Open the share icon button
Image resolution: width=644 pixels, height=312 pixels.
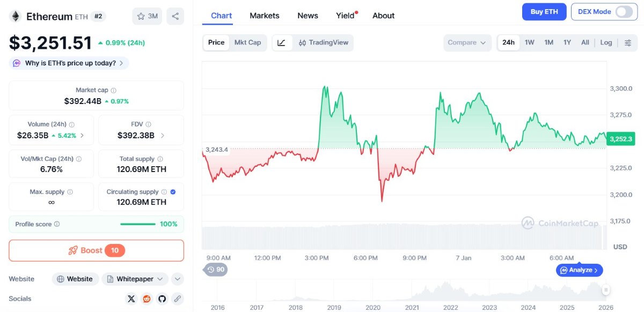tap(175, 16)
